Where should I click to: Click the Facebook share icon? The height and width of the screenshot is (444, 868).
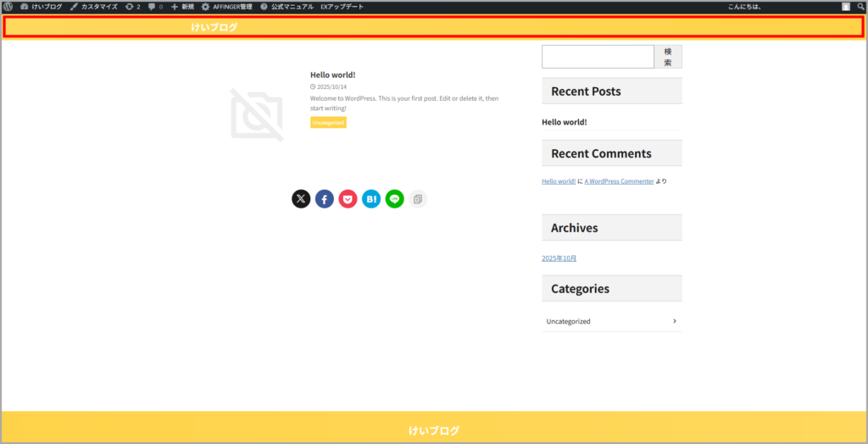pos(325,199)
